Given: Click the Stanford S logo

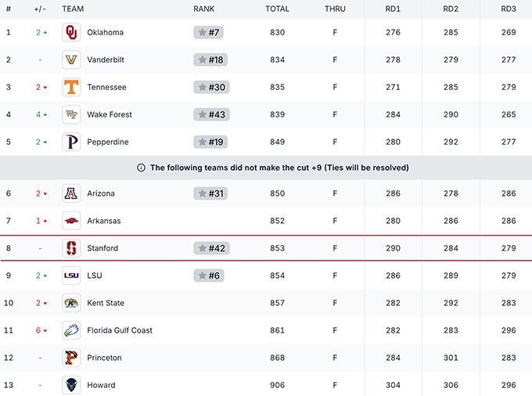Looking at the screenshot, I should point(71,248).
